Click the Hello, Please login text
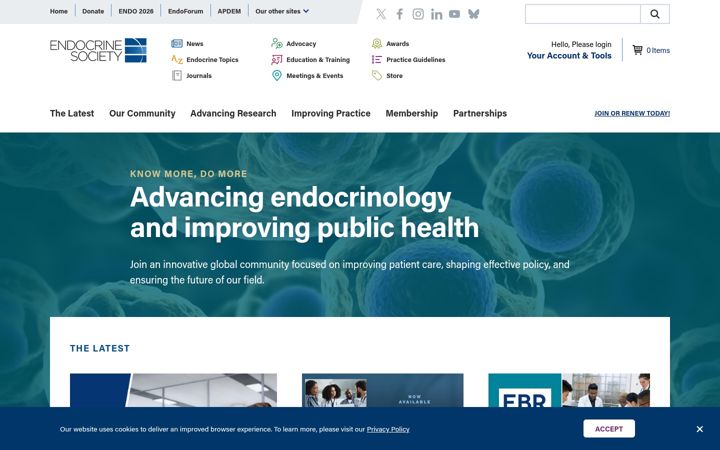This screenshot has height=450, width=720. point(581,45)
